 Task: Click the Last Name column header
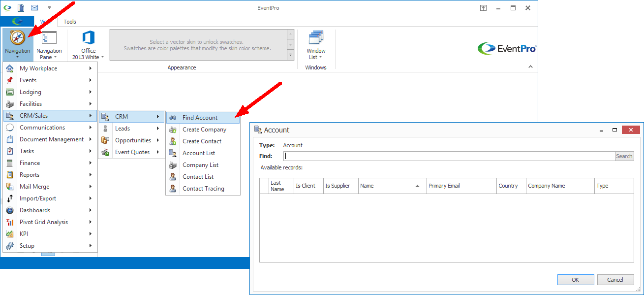(281, 186)
